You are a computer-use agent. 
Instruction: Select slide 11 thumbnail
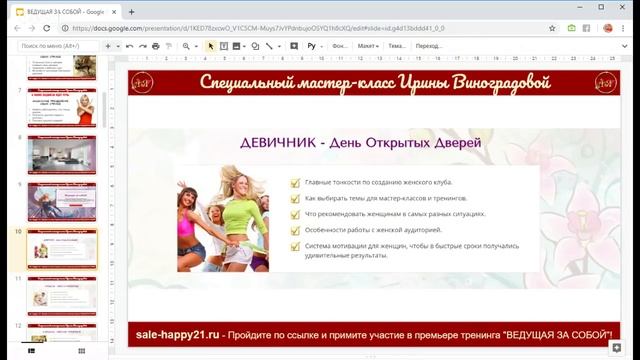[x=62, y=296]
